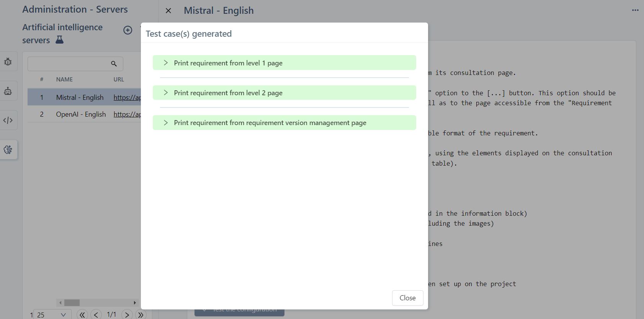This screenshot has height=319, width=644.
Task: Open the 25 rows per page dropdown
Action: click(x=52, y=315)
